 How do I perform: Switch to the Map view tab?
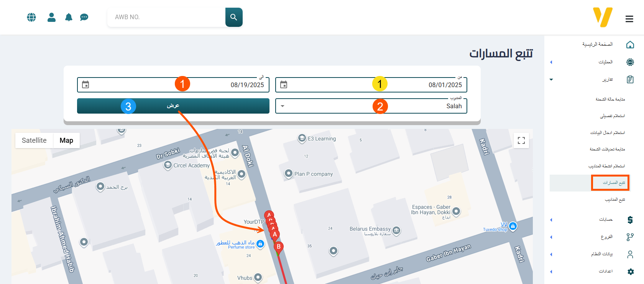(66, 140)
